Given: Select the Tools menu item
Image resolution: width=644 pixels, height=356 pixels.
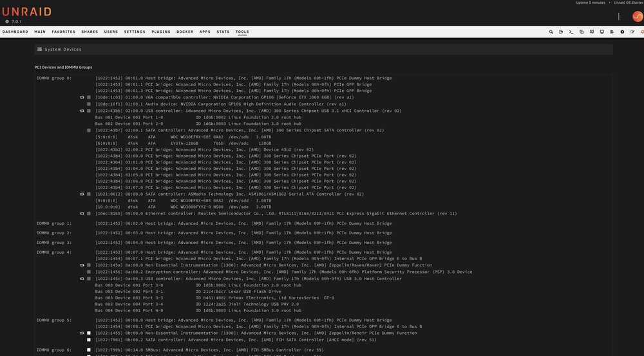Looking at the screenshot, I should tap(242, 32).
